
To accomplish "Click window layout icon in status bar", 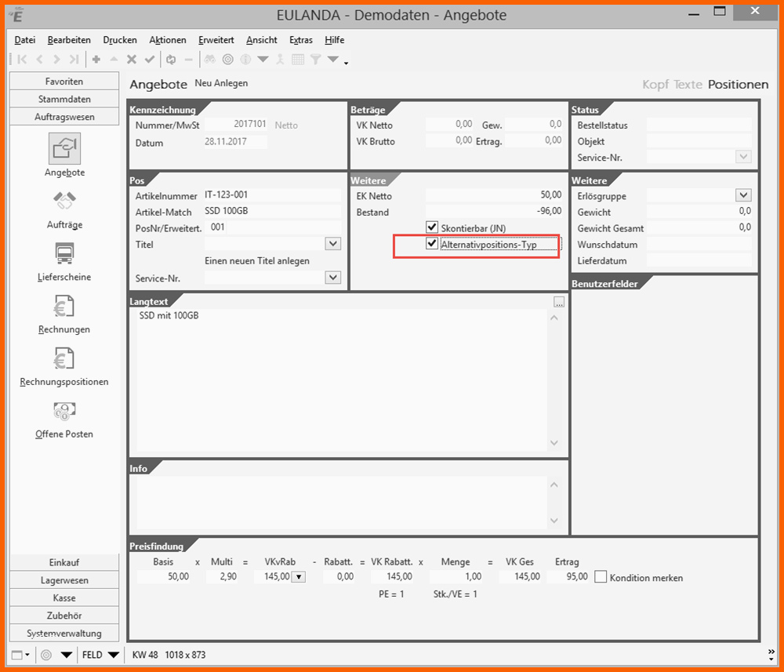I will [17, 655].
